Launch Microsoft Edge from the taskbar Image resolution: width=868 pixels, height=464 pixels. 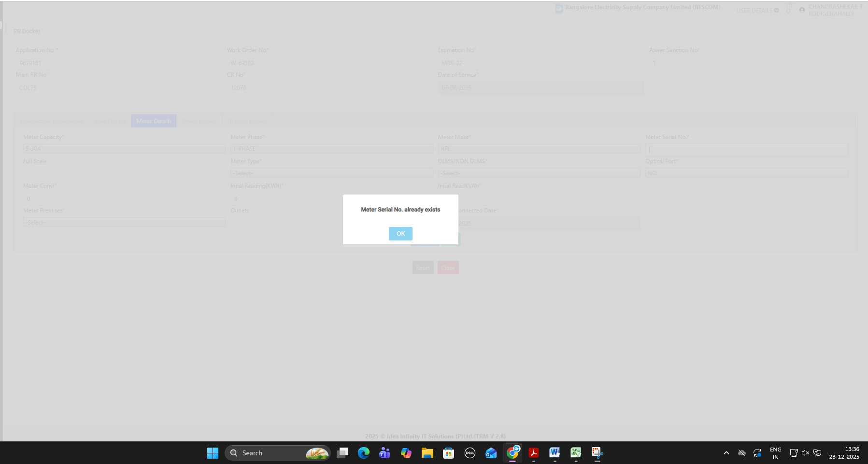click(x=364, y=453)
